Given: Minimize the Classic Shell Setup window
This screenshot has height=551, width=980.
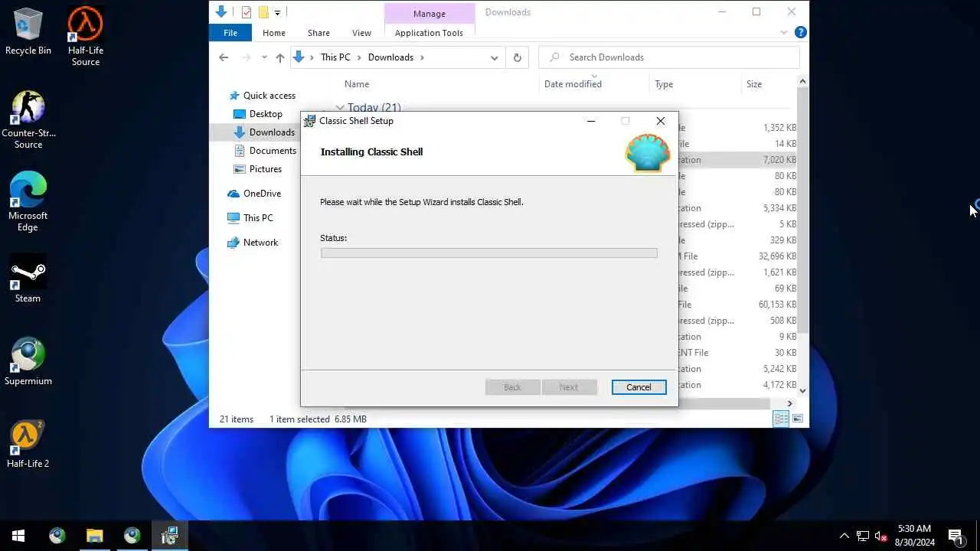Looking at the screenshot, I should tap(591, 121).
